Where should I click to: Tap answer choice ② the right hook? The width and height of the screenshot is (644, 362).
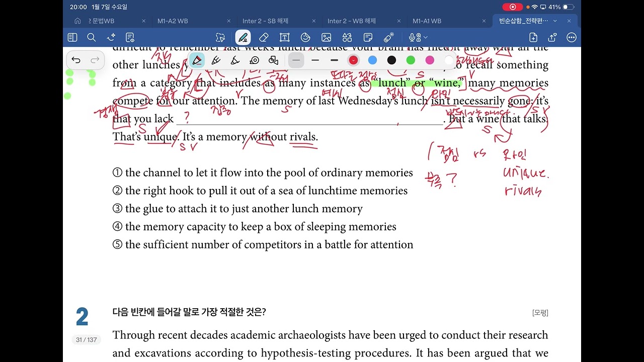(x=260, y=191)
